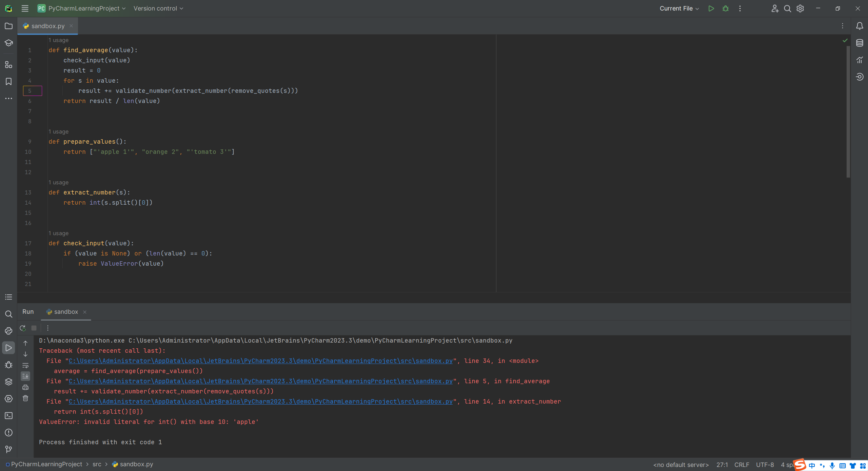868x471 pixels.
Task: Open the Bookmarks tool window
Action: coord(8,82)
